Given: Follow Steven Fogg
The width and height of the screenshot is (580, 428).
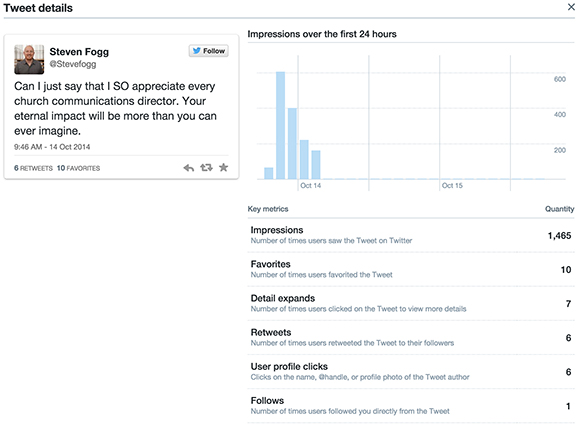Looking at the screenshot, I should click(x=209, y=51).
